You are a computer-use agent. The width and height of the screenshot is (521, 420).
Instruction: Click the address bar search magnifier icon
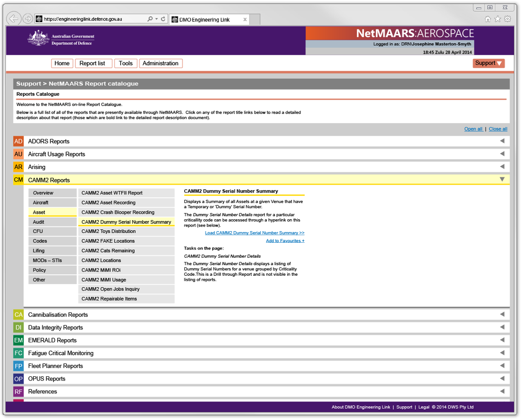point(150,19)
